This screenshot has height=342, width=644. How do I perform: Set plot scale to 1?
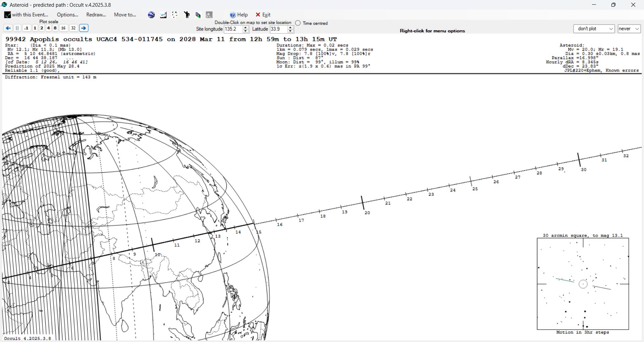[x=35, y=28]
